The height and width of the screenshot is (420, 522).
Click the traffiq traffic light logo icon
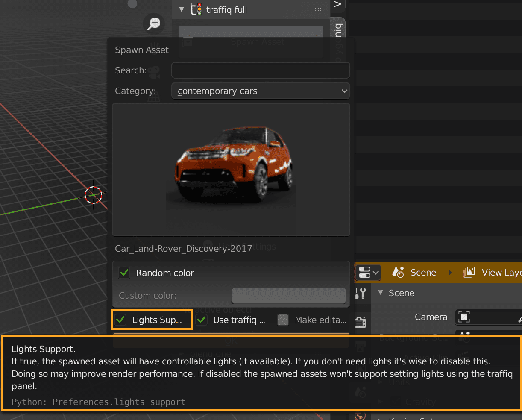point(196,9)
